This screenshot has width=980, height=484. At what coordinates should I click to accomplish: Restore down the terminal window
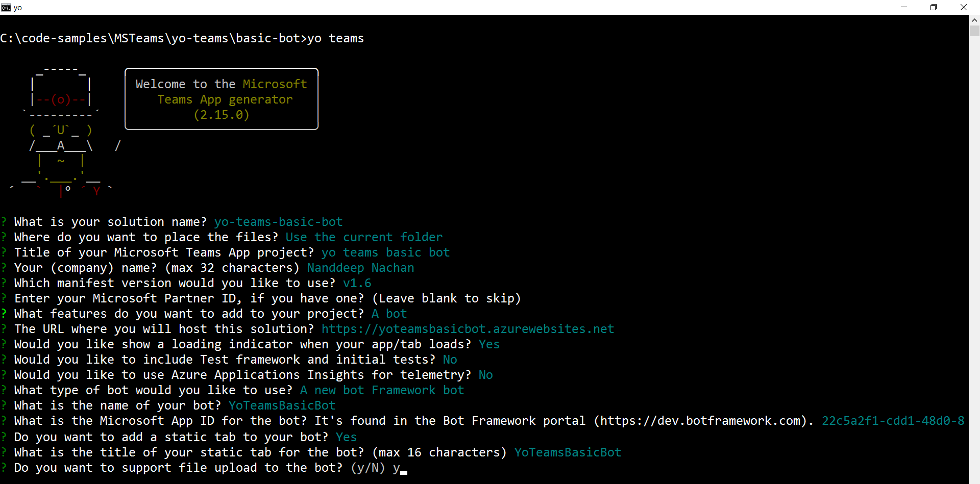(934, 7)
